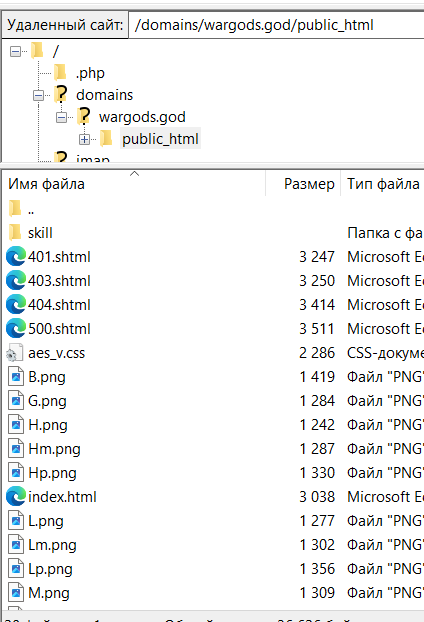424x622 pixels.
Task: Select the file B.png
Action: [47, 377]
